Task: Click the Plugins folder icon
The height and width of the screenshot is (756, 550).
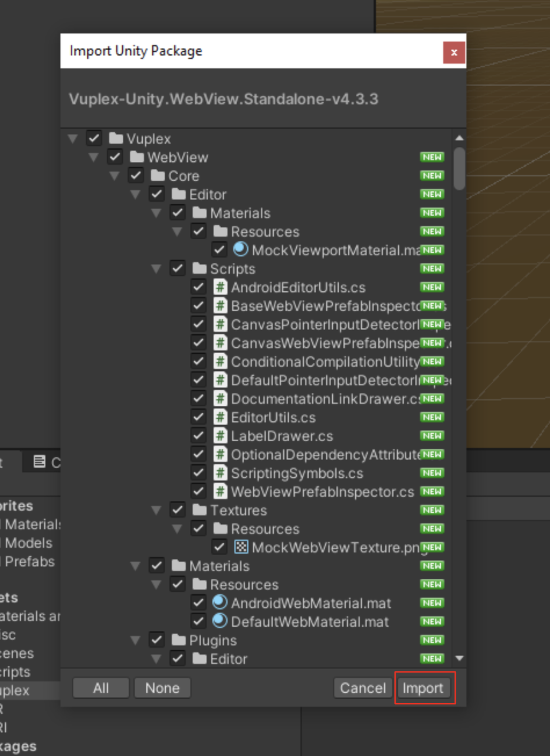Action: (179, 640)
